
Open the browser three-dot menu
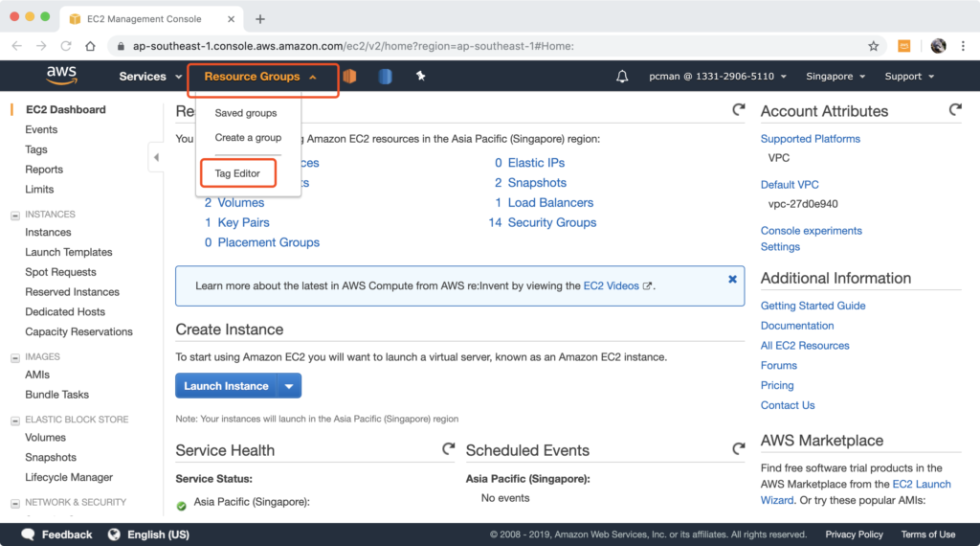point(963,46)
